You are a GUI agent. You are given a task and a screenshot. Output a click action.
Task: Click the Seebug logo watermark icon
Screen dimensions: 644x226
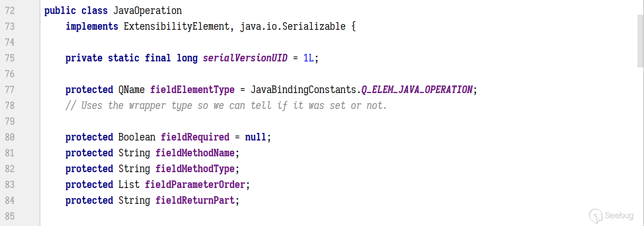[x=596, y=216]
